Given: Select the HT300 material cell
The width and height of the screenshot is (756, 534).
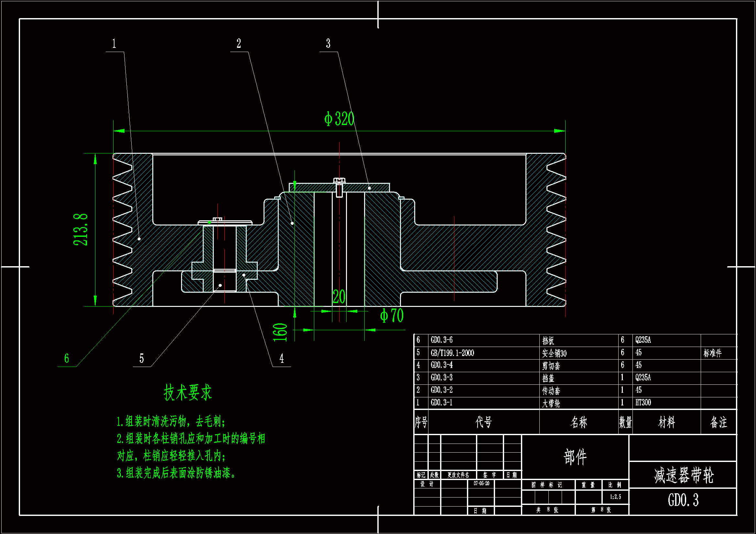Looking at the screenshot, I should [x=643, y=403].
